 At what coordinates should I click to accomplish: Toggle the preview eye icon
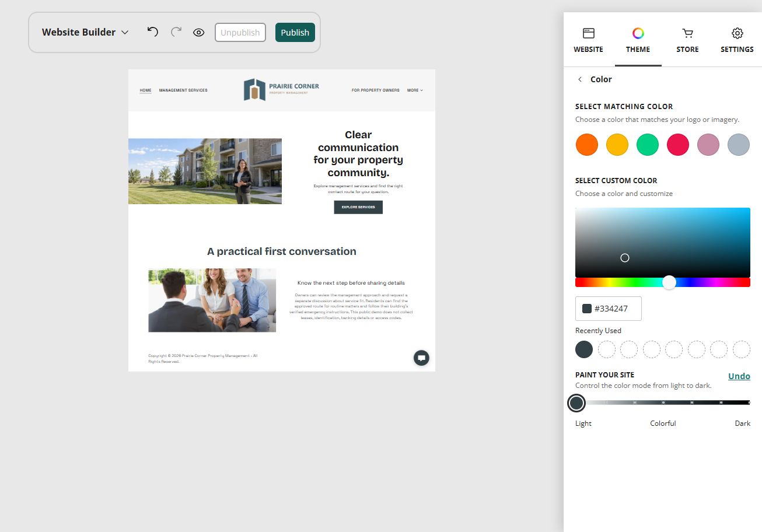(x=199, y=33)
